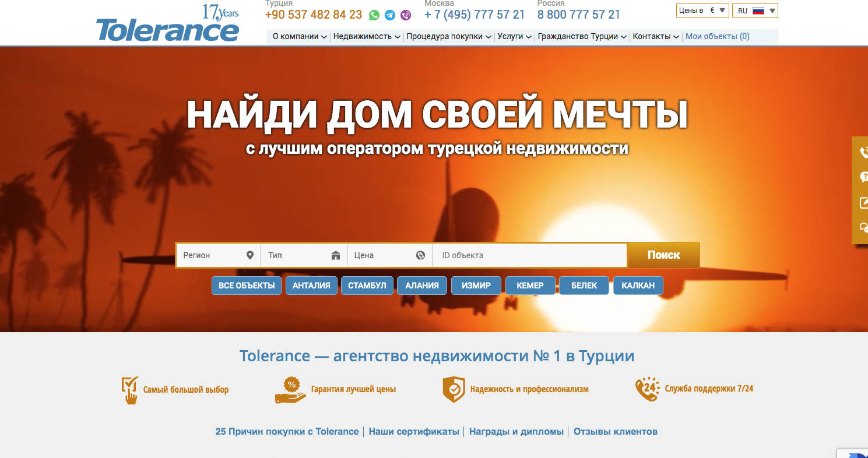868x458 pixels.
Task: Select the БЕЛЕК button
Action: [584, 286]
